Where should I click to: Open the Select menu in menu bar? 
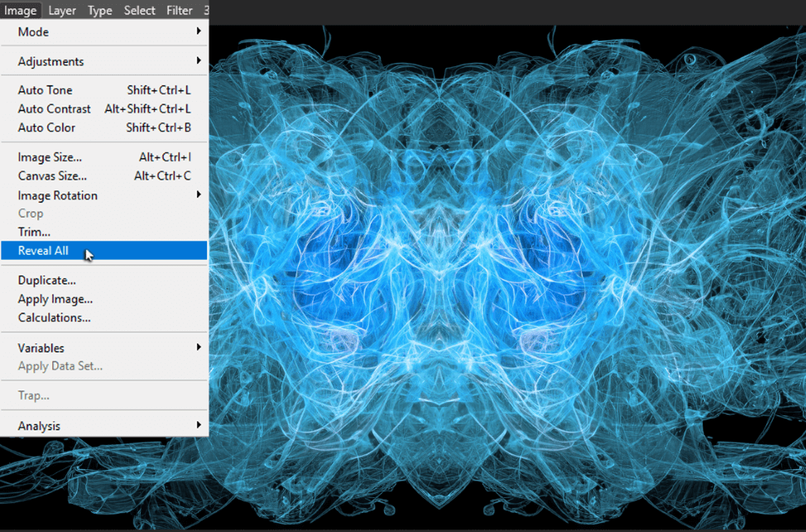(x=139, y=11)
